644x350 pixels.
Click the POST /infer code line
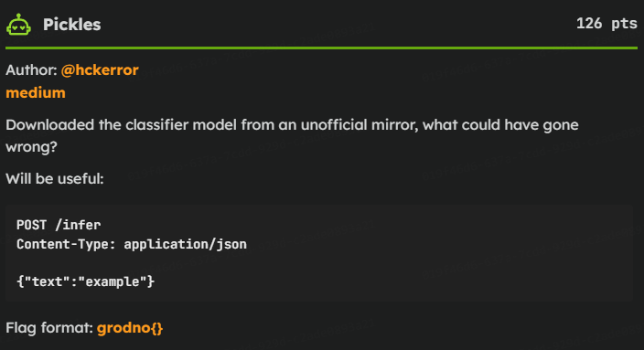pos(59,225)
